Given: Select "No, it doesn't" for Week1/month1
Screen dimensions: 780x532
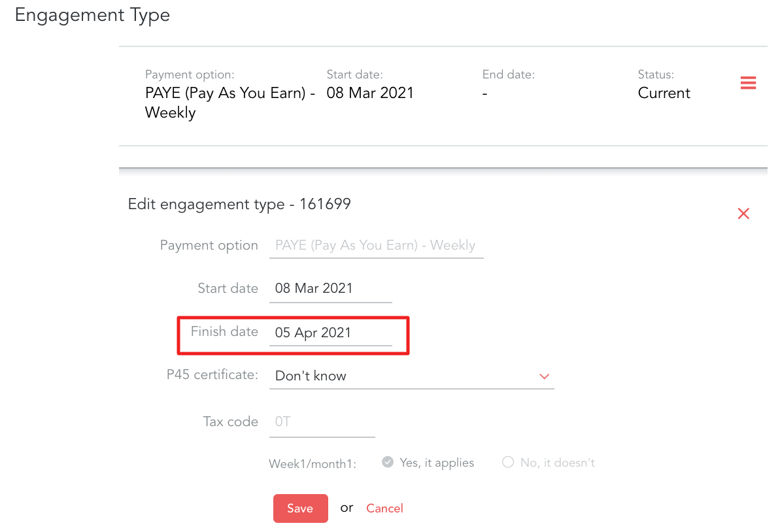Looking at the screenshot, I should [508, 462].
